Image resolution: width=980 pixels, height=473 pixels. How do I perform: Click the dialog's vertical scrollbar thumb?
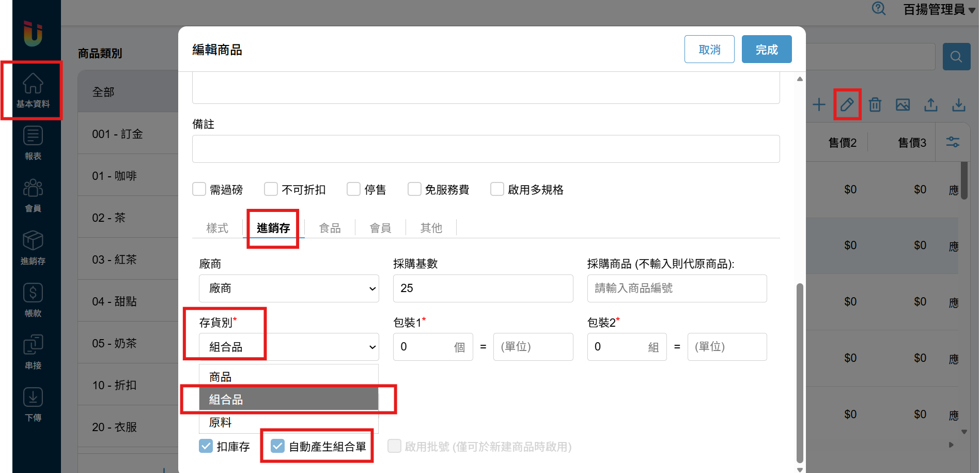click(800, 372)
